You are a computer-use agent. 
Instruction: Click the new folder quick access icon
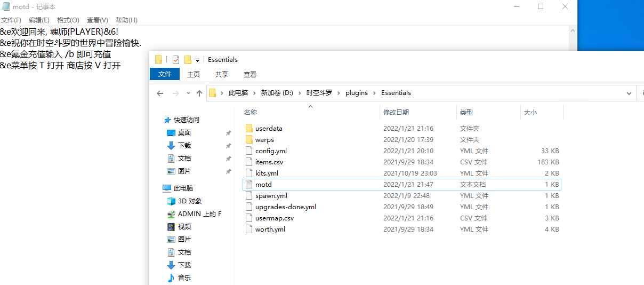188,59
